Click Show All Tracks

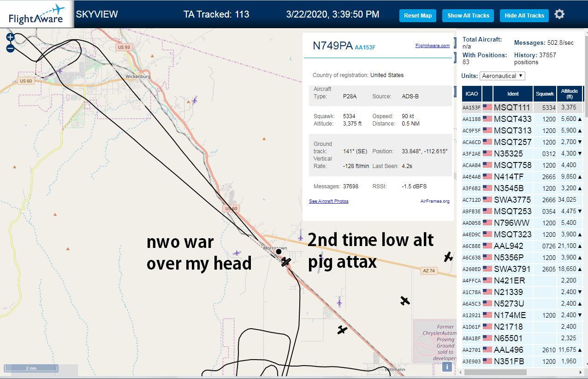(468, 15)
